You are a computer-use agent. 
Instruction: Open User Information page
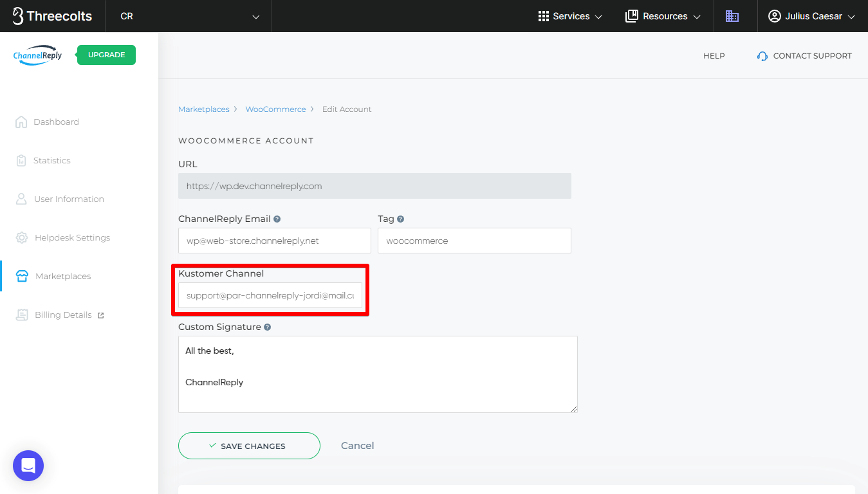(69, 199)
